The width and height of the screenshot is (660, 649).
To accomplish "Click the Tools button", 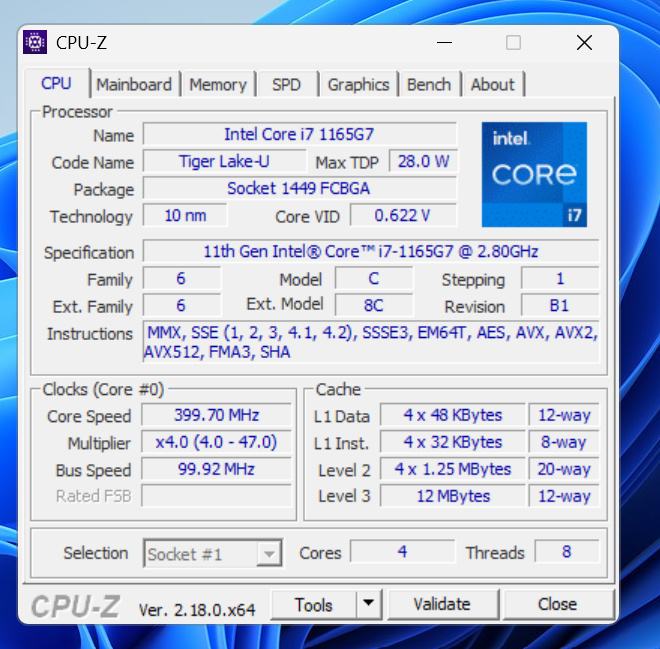I will [314, 604].
